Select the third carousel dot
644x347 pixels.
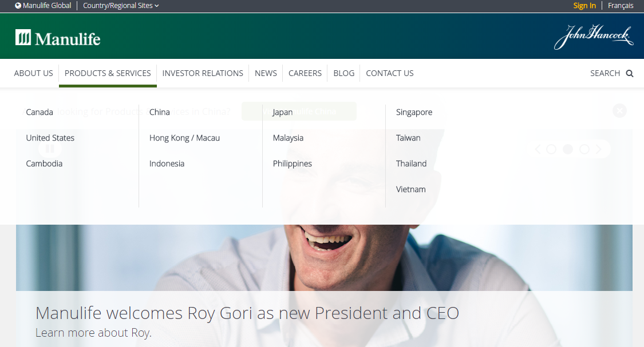tap(584, 149)
